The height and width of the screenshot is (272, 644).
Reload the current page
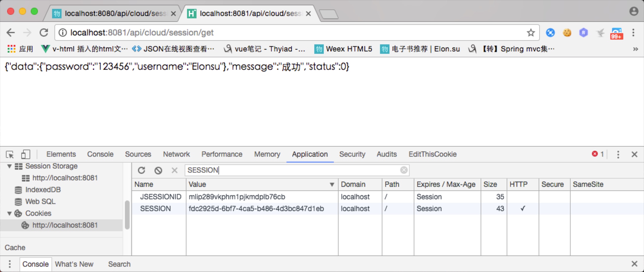pos(44,33)
